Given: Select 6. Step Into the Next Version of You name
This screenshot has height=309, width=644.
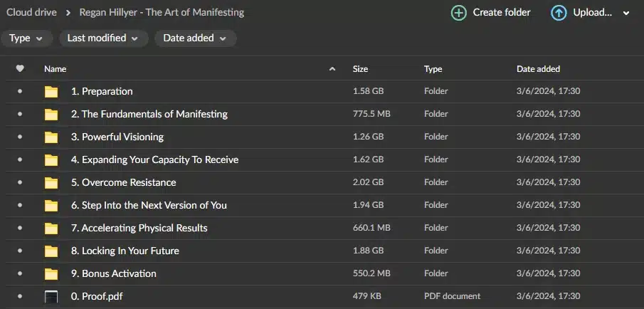Looking at the screenshot, I should tap(149, 205).
